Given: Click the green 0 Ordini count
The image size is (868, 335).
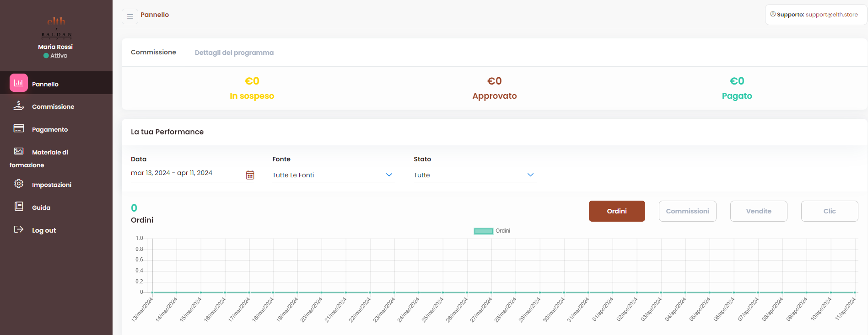Looking at the screenshot, I should click(134, 208).
